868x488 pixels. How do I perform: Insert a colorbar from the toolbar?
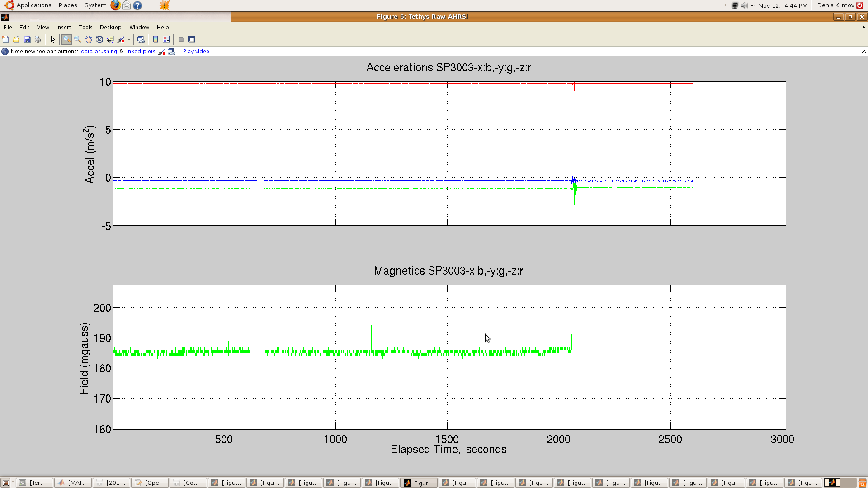(156, 40)
